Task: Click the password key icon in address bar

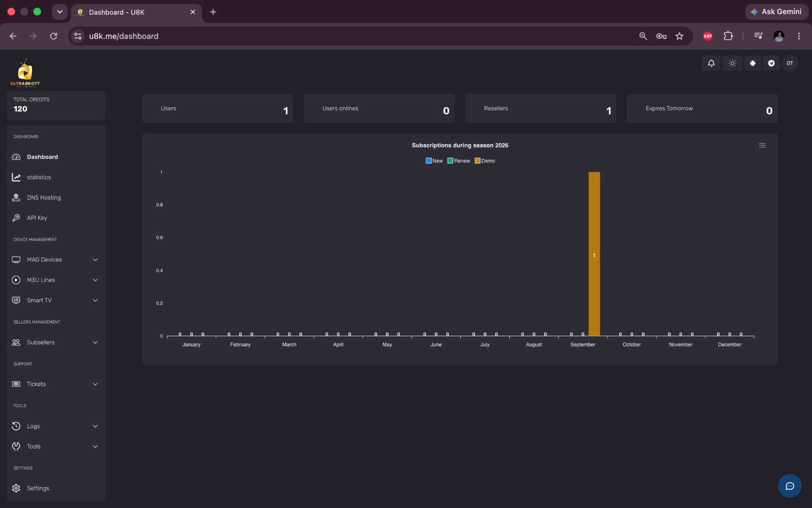Action: click(661, 36)
